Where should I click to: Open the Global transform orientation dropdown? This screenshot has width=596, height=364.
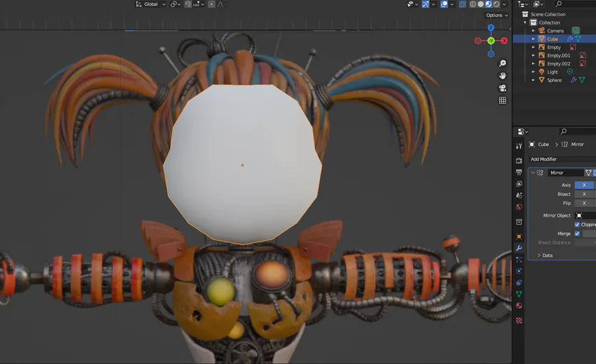(x=150, y=4)
